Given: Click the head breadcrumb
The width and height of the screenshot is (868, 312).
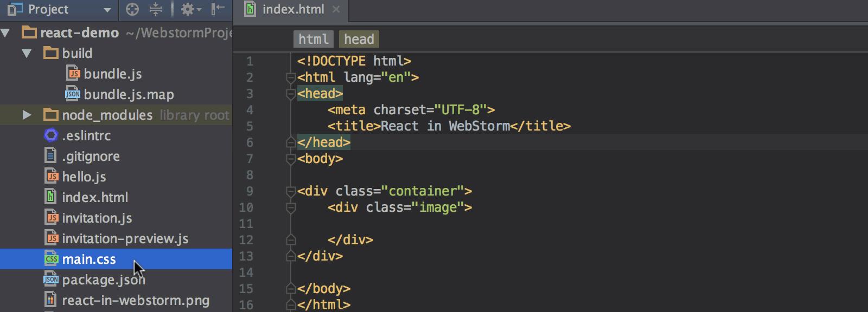Looking at the screenshot, I should pos(359,39).
